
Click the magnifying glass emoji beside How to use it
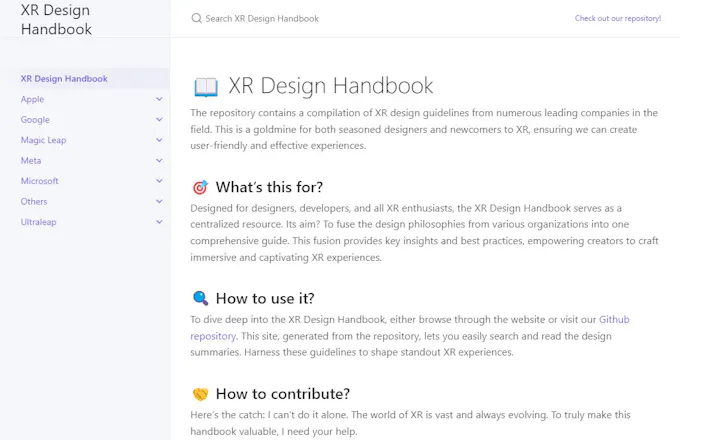[x=200, y=298]
